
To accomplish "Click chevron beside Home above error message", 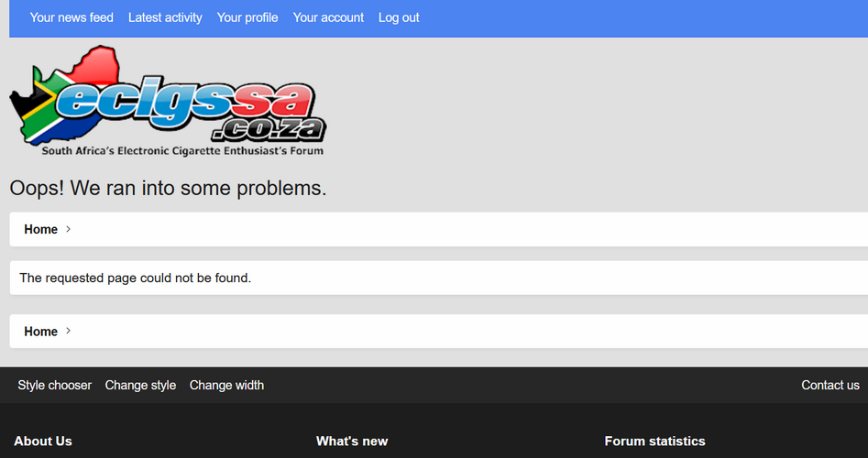I will click(x=68, y=229).
